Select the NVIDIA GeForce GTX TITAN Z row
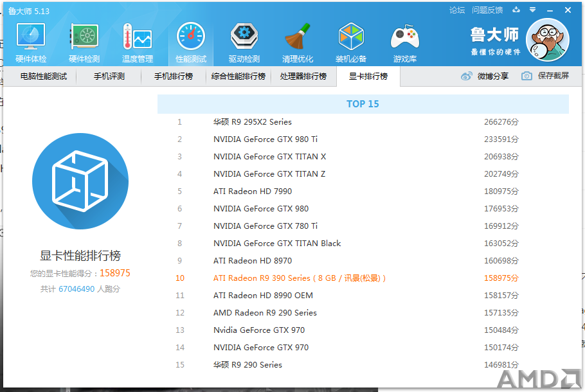 (363, 174)
